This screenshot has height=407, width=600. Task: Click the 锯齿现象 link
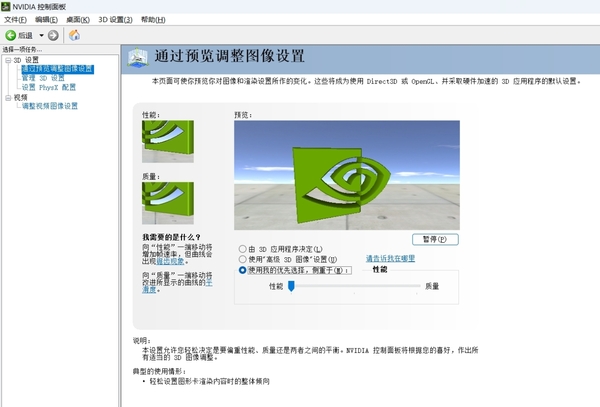(170, 261)
